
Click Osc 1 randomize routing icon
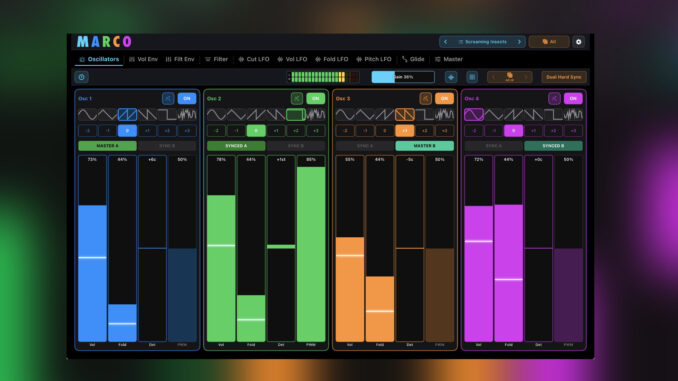tap(168, 99)
